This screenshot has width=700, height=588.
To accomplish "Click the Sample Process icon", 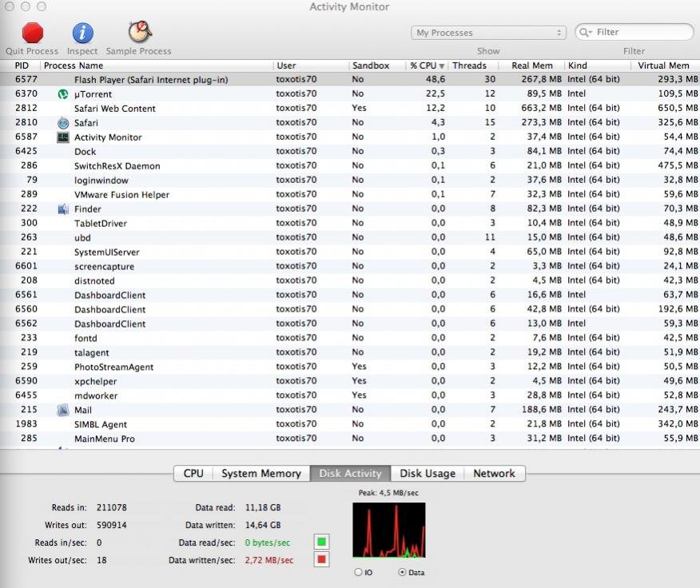I will pos(139,32).
